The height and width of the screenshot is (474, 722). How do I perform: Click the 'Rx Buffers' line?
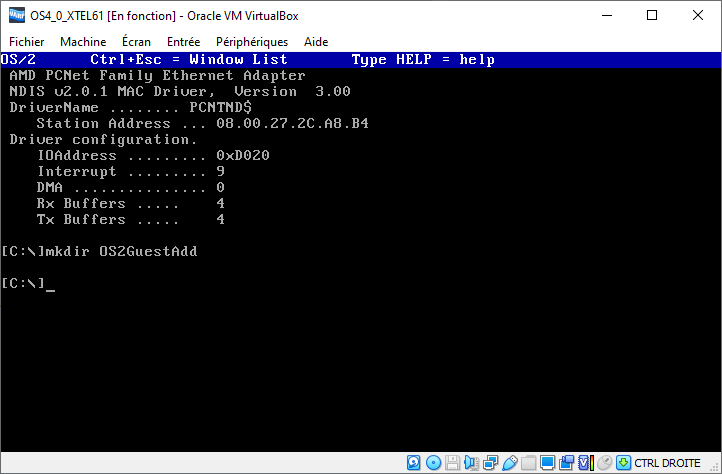point(131,203)
